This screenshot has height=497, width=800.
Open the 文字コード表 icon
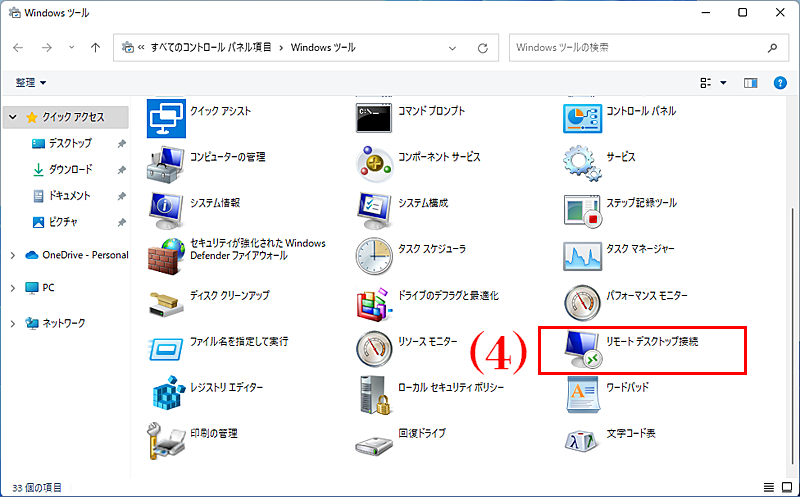click(581, 441)
